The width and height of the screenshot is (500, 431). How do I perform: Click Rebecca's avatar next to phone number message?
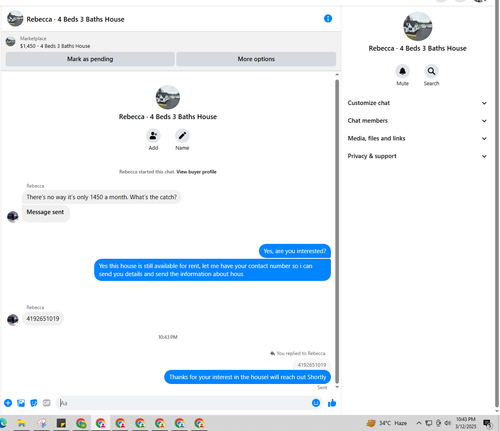click(13, 319)
